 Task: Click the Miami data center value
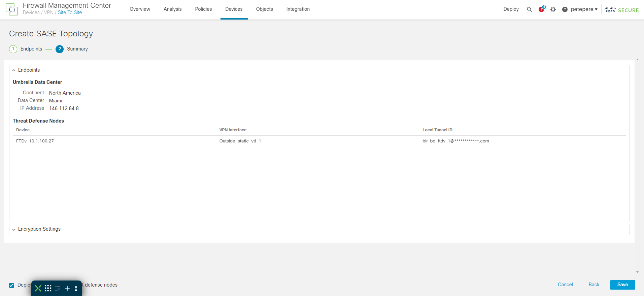tap(56, 101)
